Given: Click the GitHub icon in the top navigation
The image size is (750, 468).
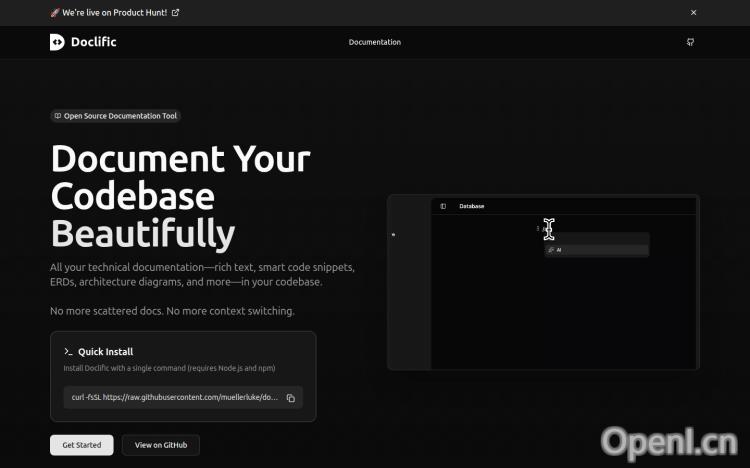Looking at the screenshot, I should (690, 42).
